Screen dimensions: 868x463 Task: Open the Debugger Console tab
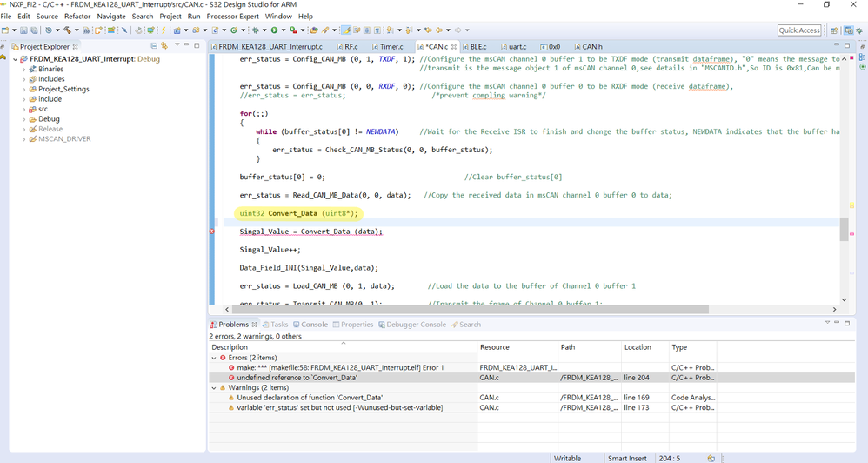point(412,325)
